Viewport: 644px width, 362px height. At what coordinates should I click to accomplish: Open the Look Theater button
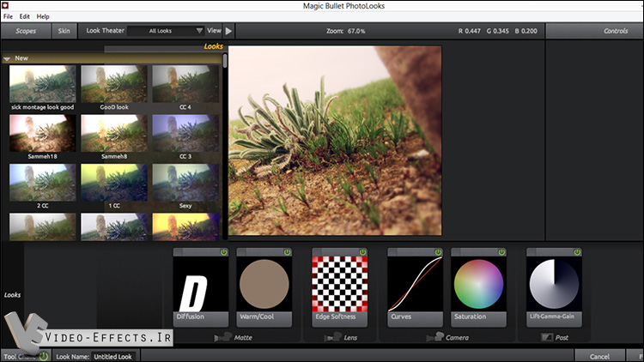pos(105,30)
